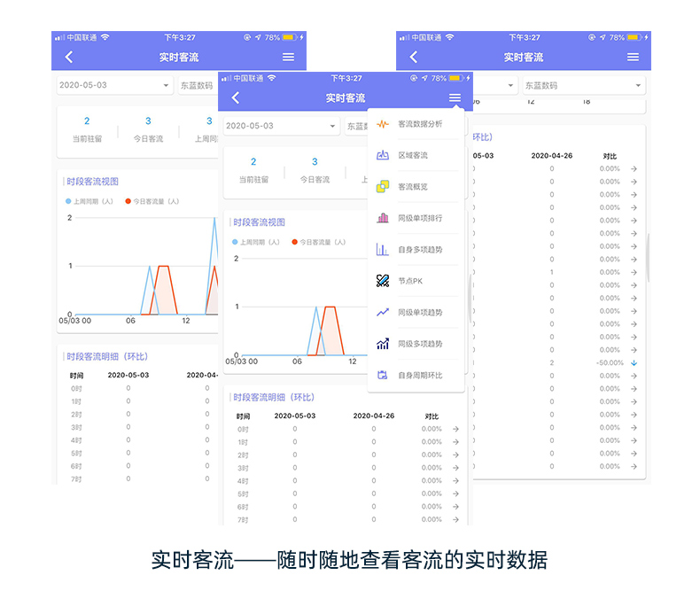Screen dimensions: 700x614
Task: Tap the Wi-Fi icon in the middle phone status bar
Action: [271, 78]
